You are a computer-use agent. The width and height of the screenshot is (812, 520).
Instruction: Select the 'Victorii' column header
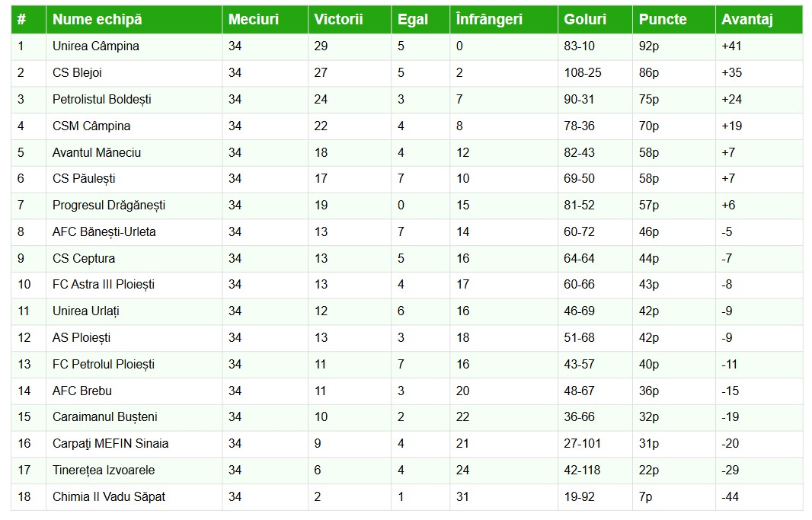click(339, 20)
